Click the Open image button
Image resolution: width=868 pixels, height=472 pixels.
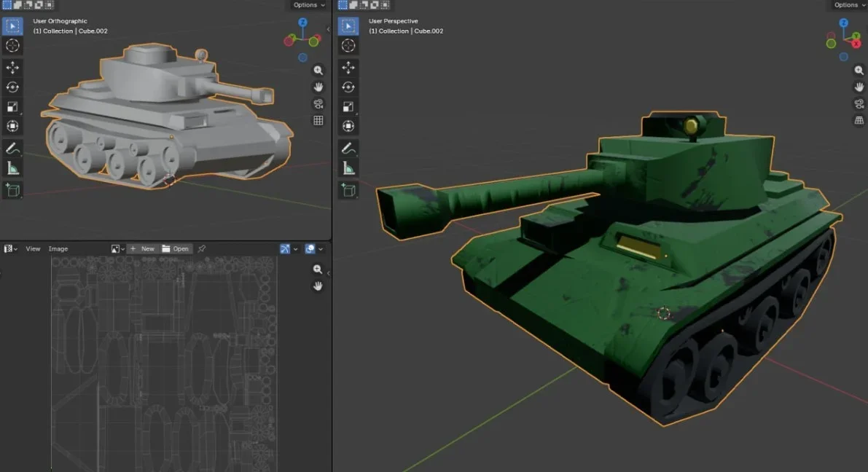coord(176,249)
